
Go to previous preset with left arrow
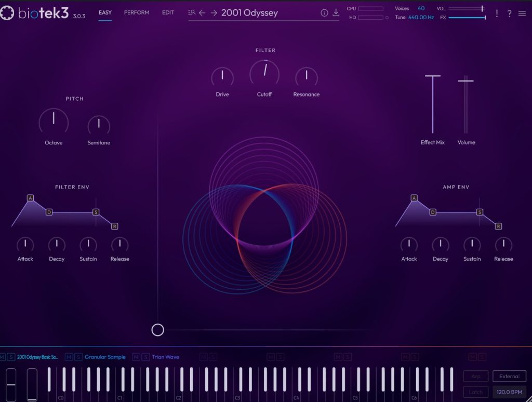pyautogui.click(x=203, y=13)
